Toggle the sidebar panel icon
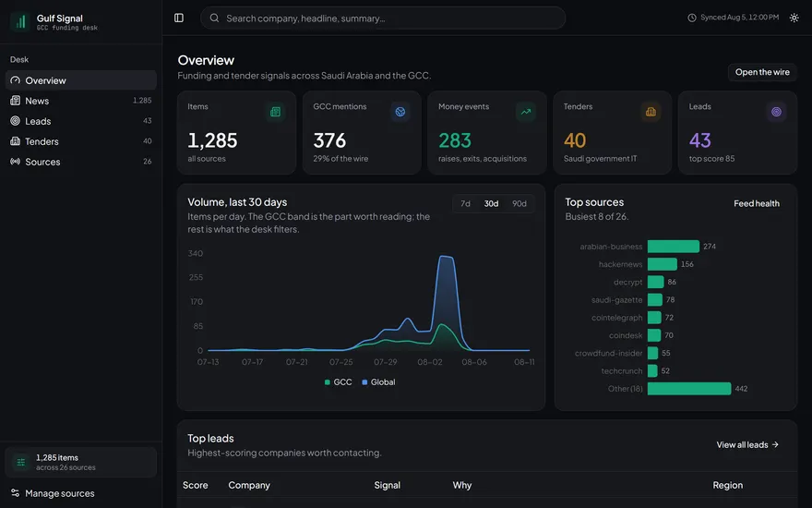The width and height of the screenshot is (812, 508). point(179,18)
